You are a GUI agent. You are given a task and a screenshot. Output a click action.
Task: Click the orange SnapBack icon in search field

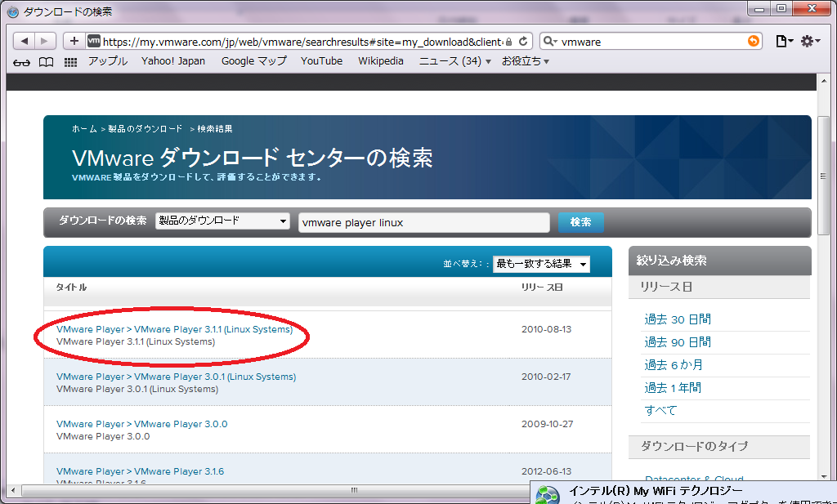753,41
